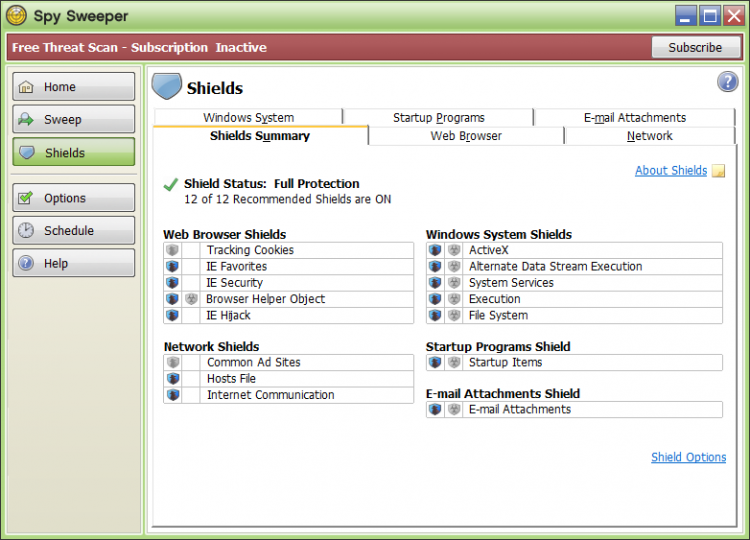750x540 pixels.
Task: Click the System Services shield icon
Action: pyautogui.click(x=435, y=283)
